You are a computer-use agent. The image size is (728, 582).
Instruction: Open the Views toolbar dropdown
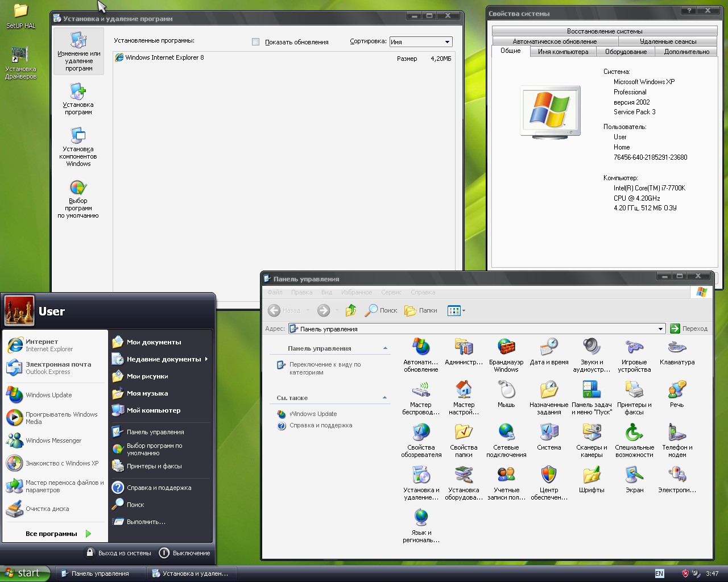coord(456,310)
